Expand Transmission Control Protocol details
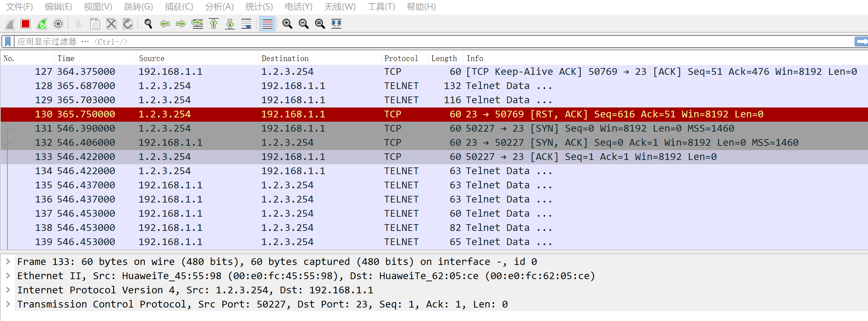 (8, 304)
